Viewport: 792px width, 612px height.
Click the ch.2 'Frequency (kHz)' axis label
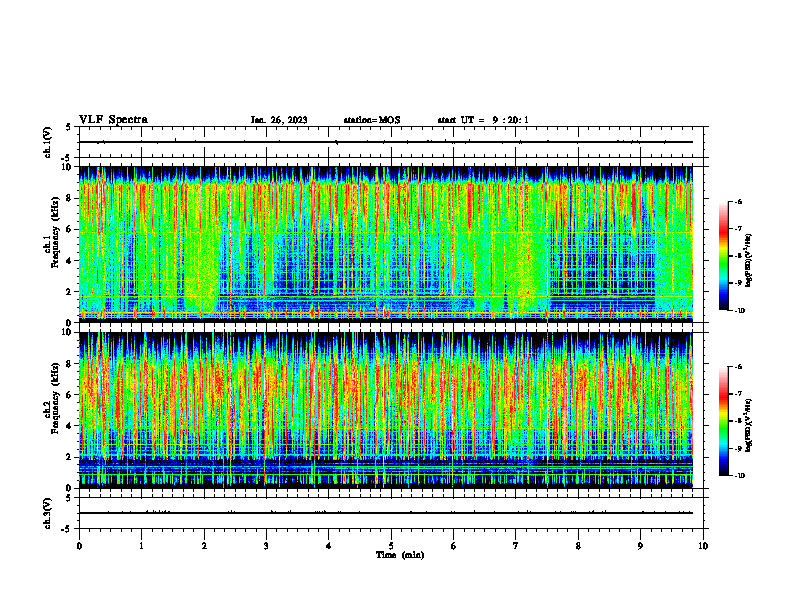(55, 399)
